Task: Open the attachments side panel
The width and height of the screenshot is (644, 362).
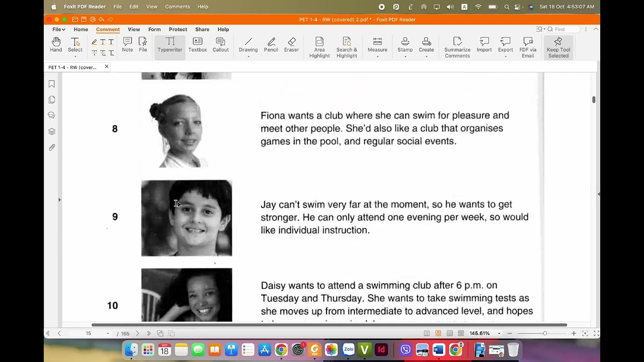Action: point(51,147)
